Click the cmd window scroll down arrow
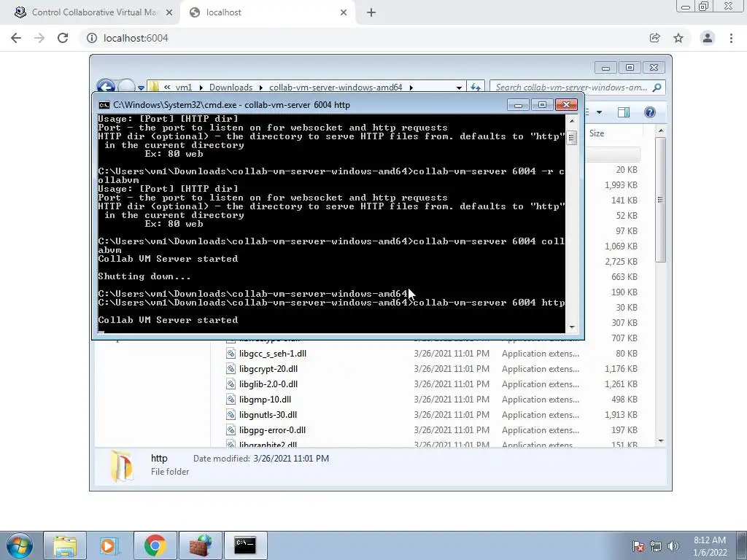The width and height of the screenshot is (747, 560). point(572,327)
